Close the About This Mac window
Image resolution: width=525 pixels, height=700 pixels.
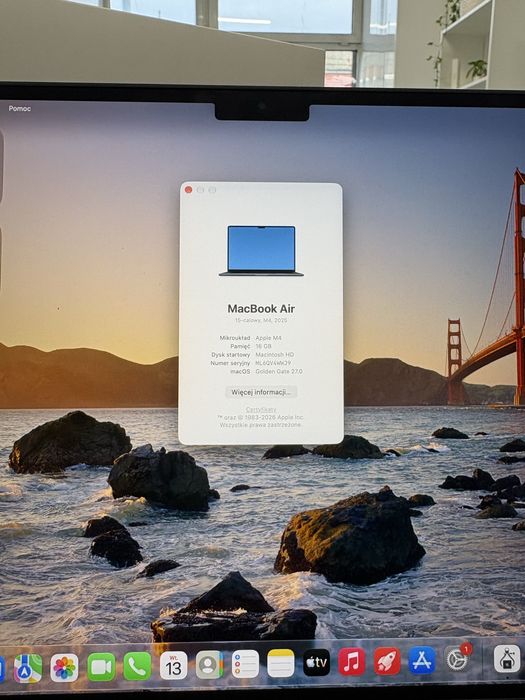[x=188, y=190]
